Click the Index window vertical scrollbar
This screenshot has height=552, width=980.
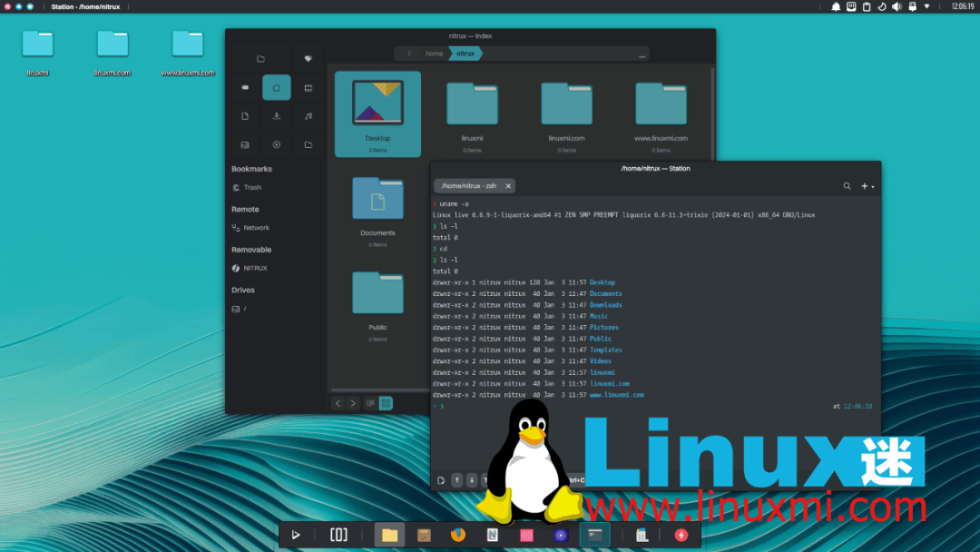(712, 113)
